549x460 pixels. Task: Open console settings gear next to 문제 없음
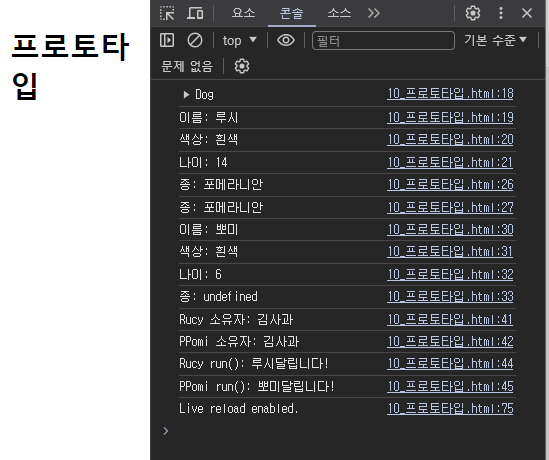coord(242,66)
